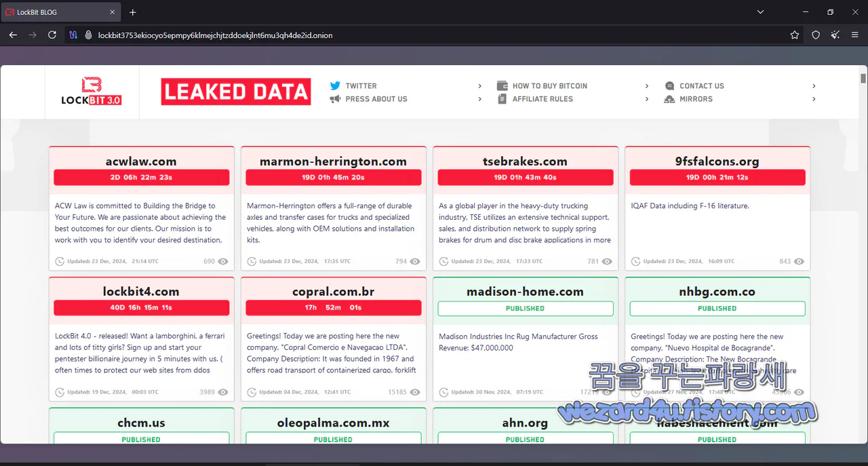Click the Twitter bird icon
This screenshot has height=466, width=868.
pos(335,86)
